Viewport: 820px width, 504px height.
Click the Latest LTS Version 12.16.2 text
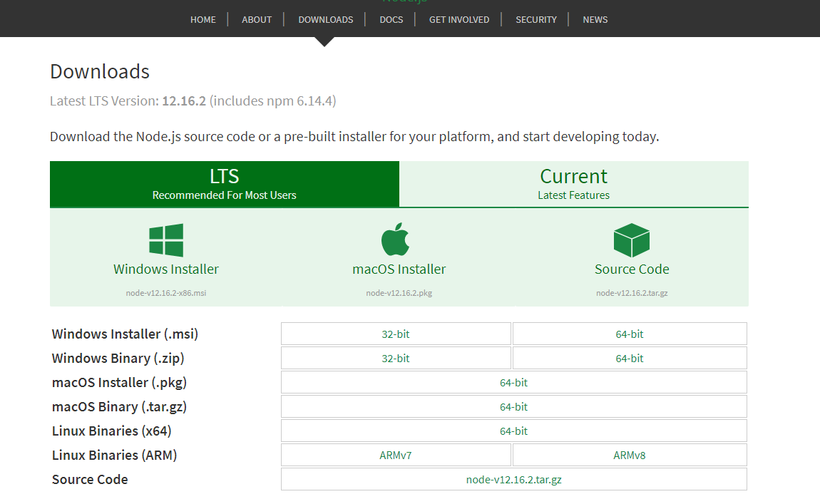pos(193,101)
